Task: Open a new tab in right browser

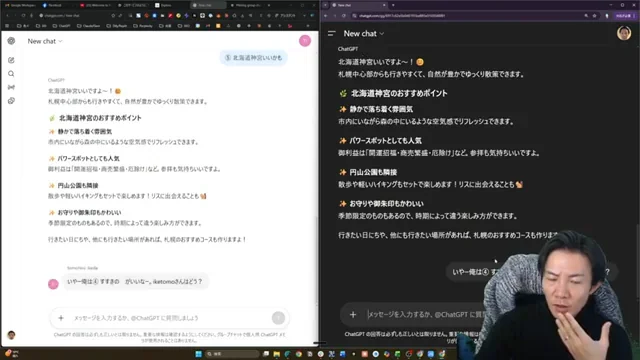Action: [x=393, y=5]
